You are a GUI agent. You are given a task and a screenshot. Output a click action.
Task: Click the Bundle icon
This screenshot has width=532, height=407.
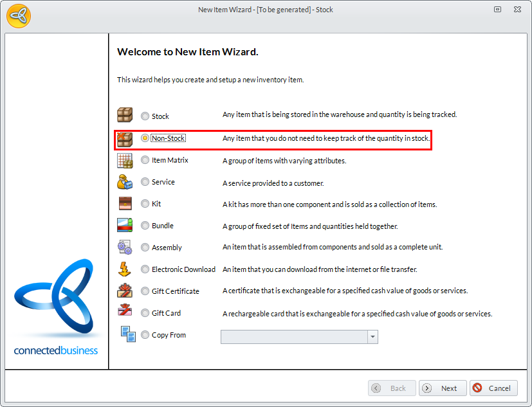tap(125, 225)
